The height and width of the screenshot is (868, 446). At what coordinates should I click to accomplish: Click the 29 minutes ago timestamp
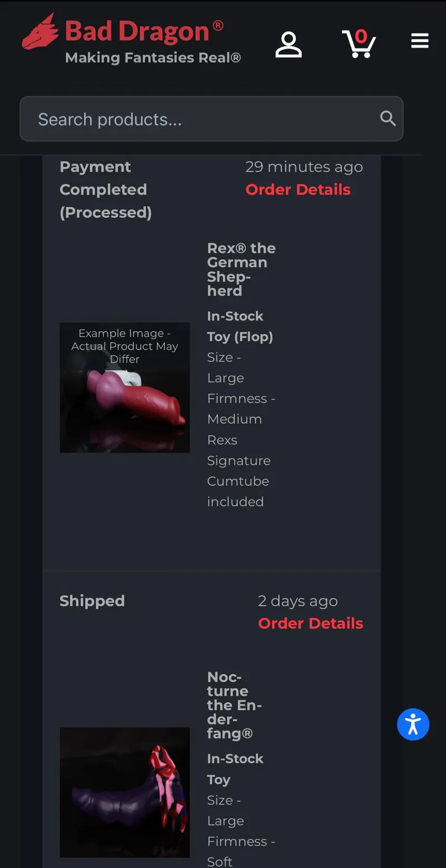[304, 167]
